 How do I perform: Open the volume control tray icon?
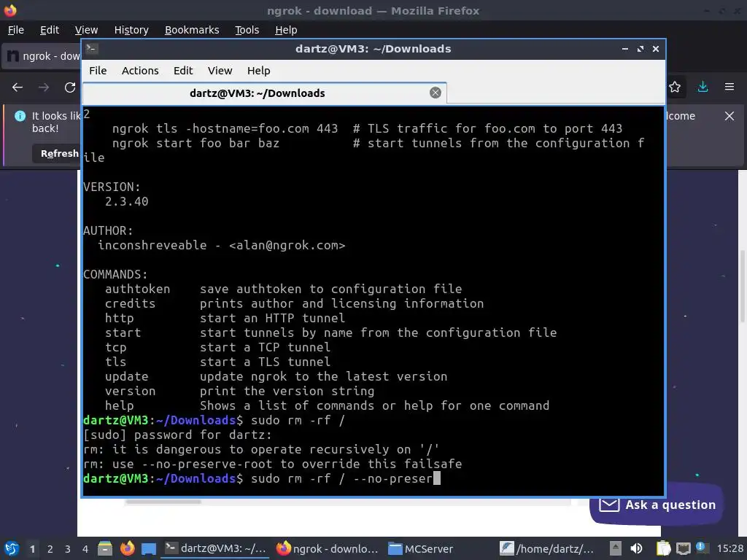pos(636,548)
